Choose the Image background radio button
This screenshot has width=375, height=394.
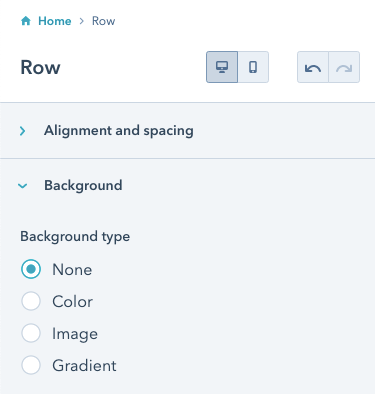31,333
